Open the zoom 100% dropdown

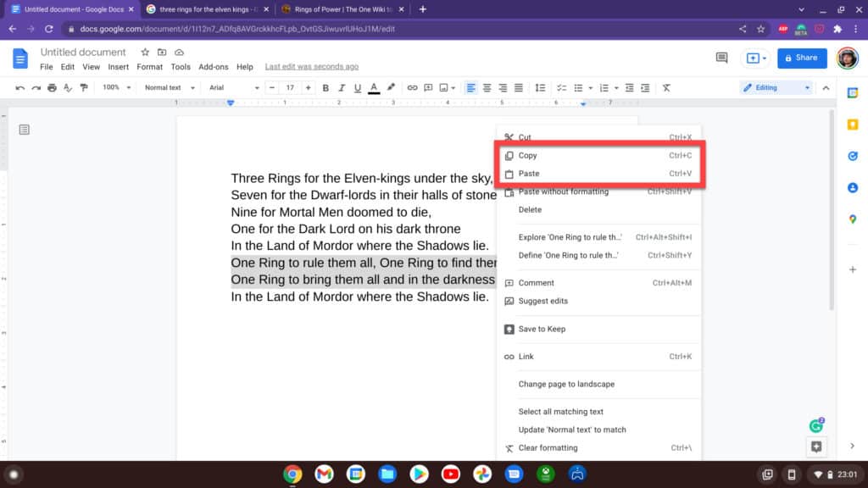tap(116, 87)
